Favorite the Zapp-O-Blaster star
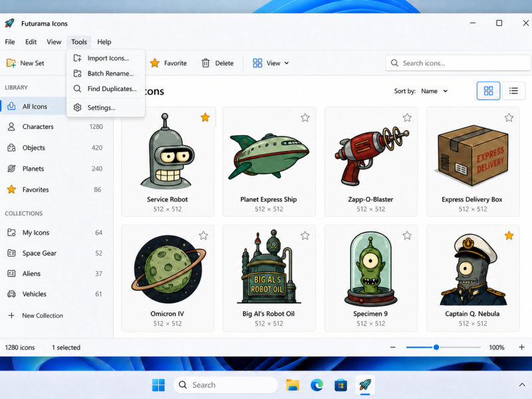Viewport: 532px width, 399px height. click(407, 118)
